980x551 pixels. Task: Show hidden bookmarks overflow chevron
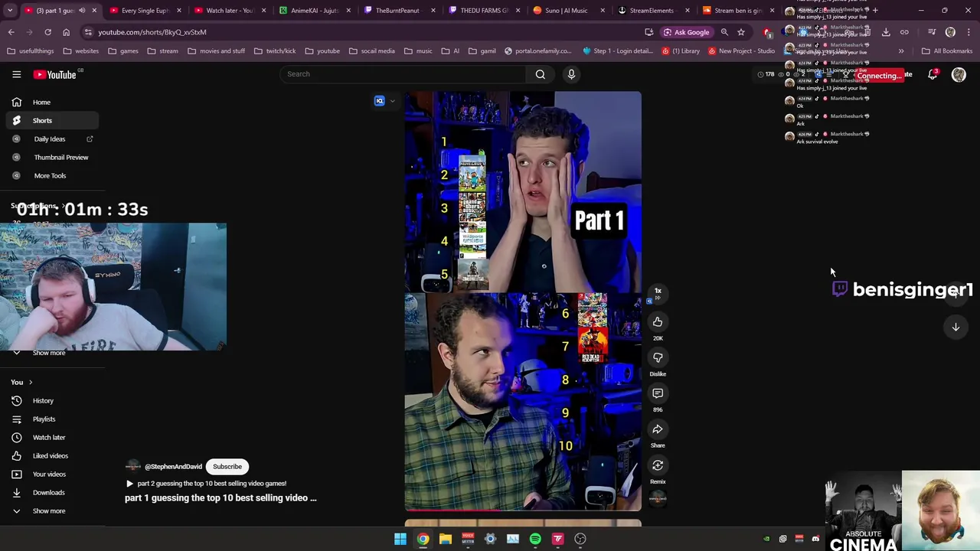click(901, 51)
